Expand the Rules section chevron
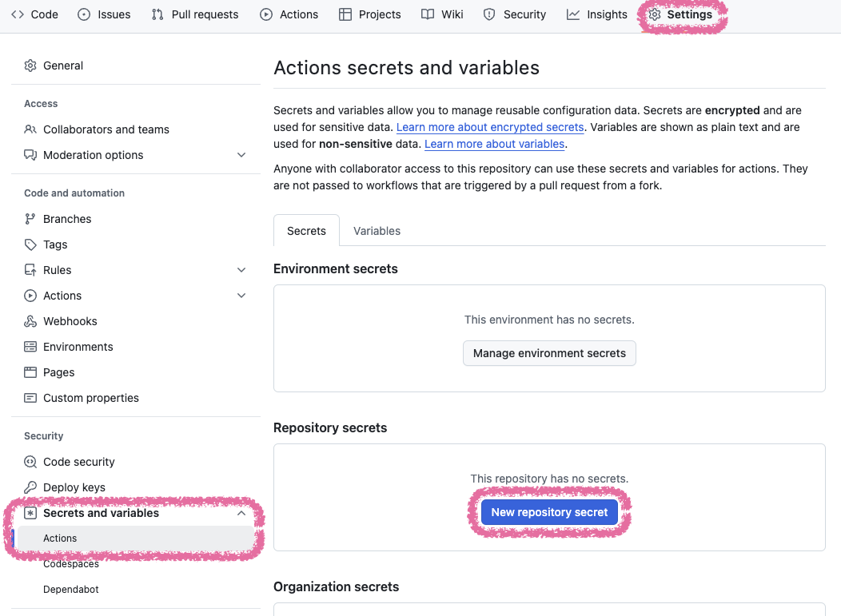The image size is (841, 616). [241, 270]
